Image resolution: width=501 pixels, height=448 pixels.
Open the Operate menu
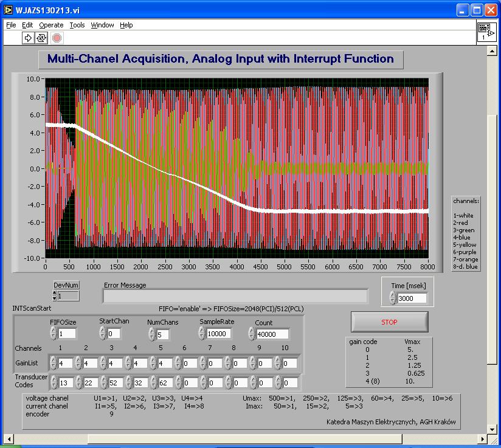click(x=51, y=25)
